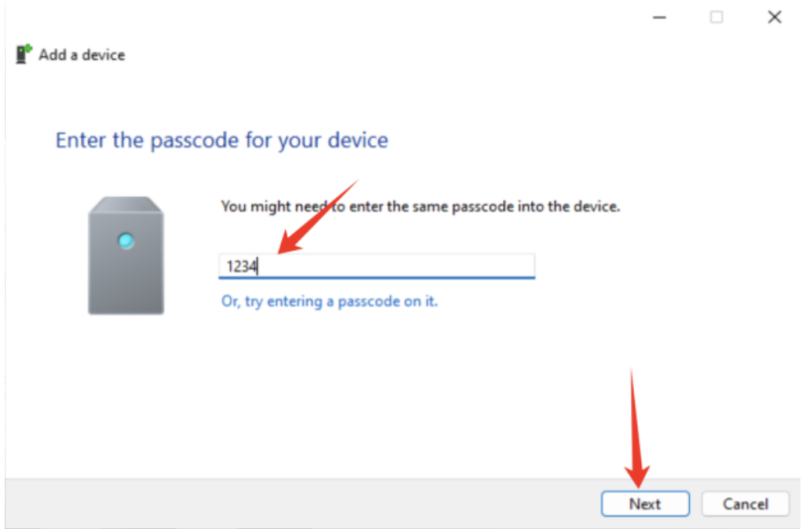Place cursor on the 1234 passcode text
Screen dimensions: 802x532
(242, 267)
